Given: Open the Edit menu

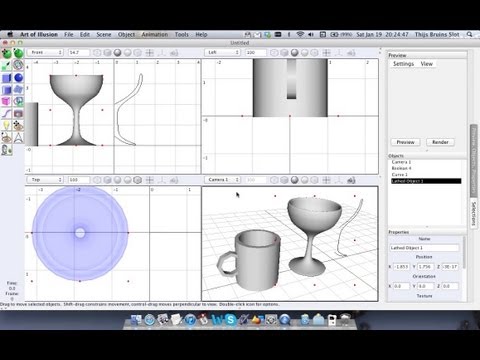Looking at the screenshot, I should pos(85,34).
